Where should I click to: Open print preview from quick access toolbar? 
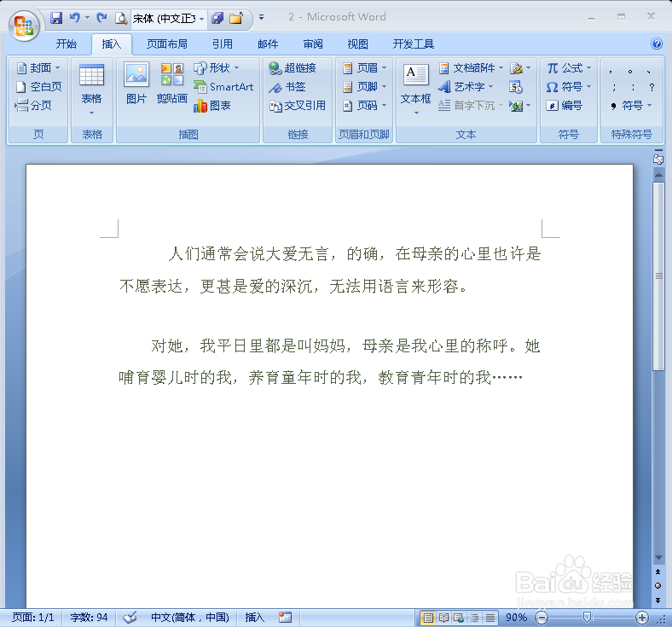tap(121, 18)
